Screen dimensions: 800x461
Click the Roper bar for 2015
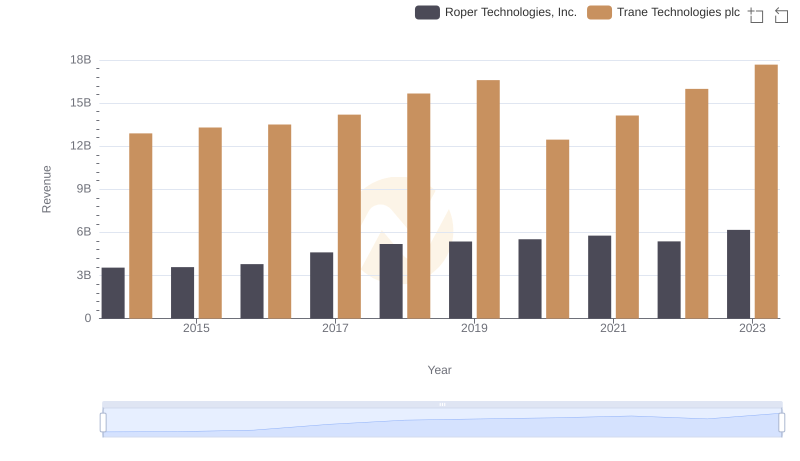point(183,293)
